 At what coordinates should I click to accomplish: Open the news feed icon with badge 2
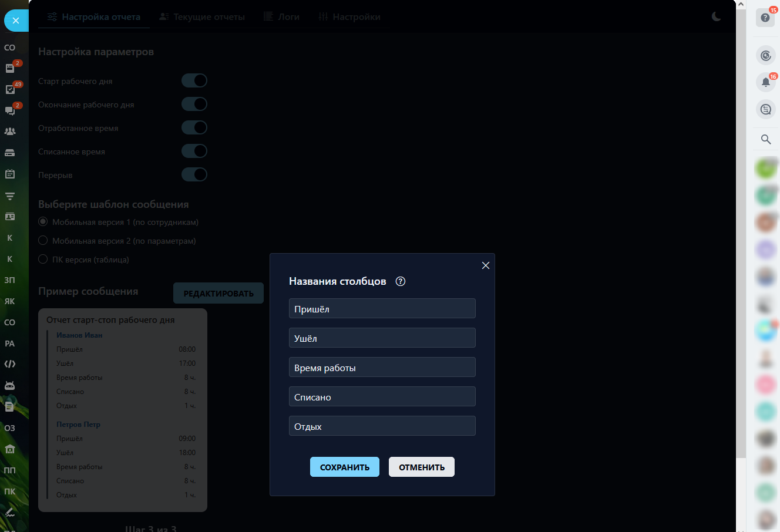coord(10,68)
